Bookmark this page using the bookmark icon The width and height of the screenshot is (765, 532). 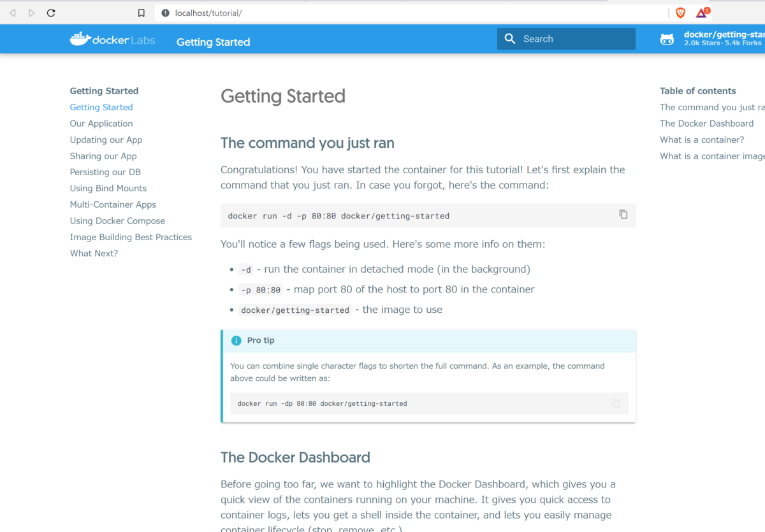pos(142,13)
